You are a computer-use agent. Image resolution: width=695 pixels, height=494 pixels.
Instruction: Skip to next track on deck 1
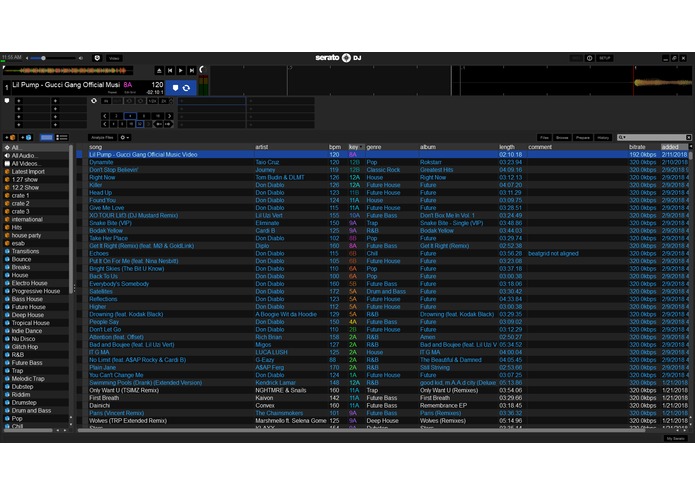click(x=191, y=70)
